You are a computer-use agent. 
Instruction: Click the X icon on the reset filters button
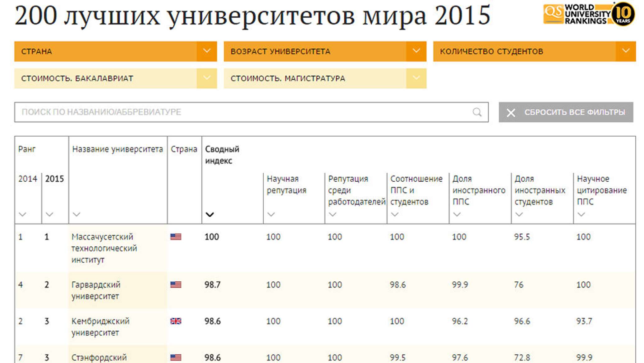[x=511, y=112]
